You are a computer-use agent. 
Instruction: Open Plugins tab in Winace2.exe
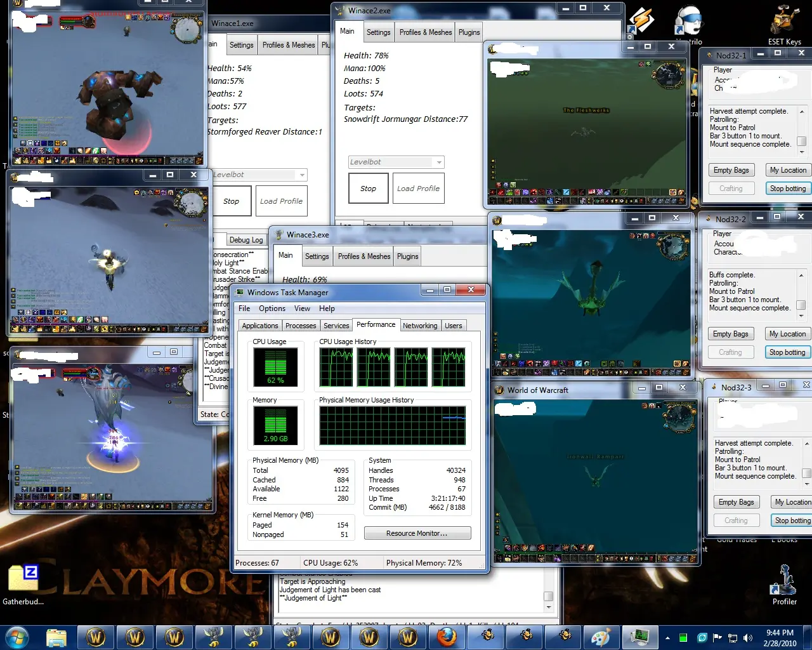click(469, 32)
